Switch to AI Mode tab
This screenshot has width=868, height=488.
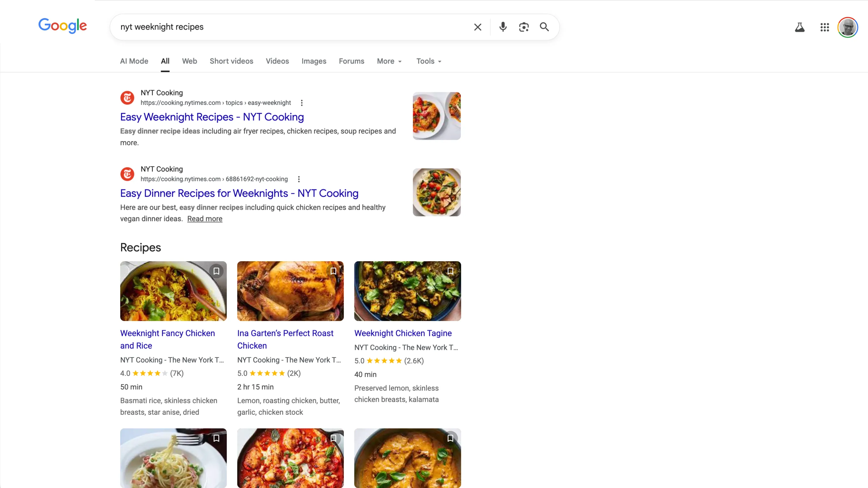(134, 61)
